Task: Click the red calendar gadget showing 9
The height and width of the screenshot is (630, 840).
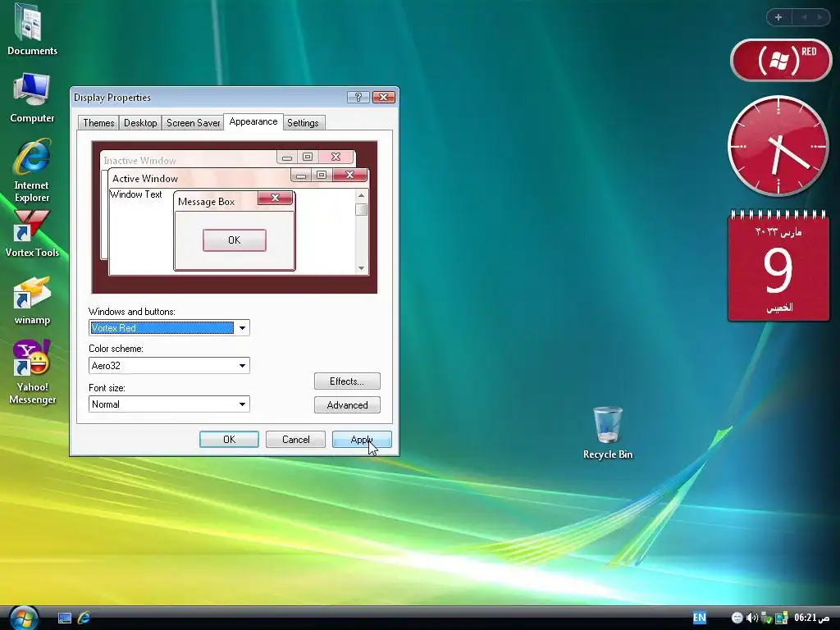Action: (778, 266)
